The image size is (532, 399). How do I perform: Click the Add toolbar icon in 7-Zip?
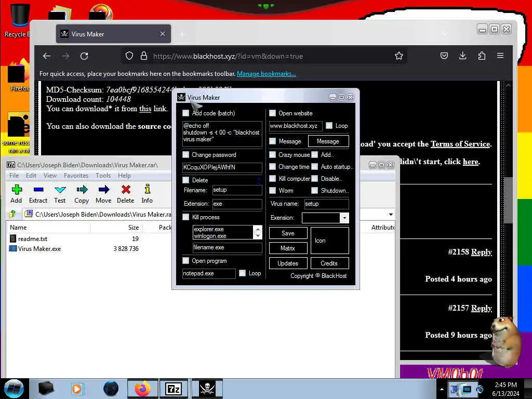tap(16, 194)
